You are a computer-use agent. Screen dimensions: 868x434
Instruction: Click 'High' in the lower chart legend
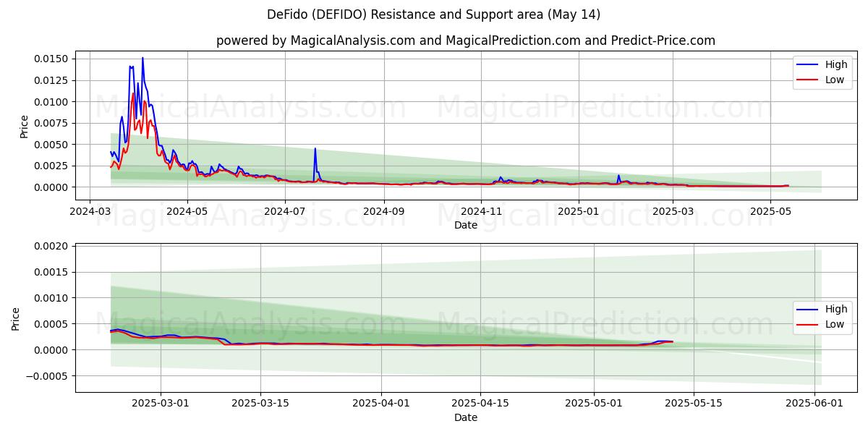pyautogui.click(x=836, y=309)
